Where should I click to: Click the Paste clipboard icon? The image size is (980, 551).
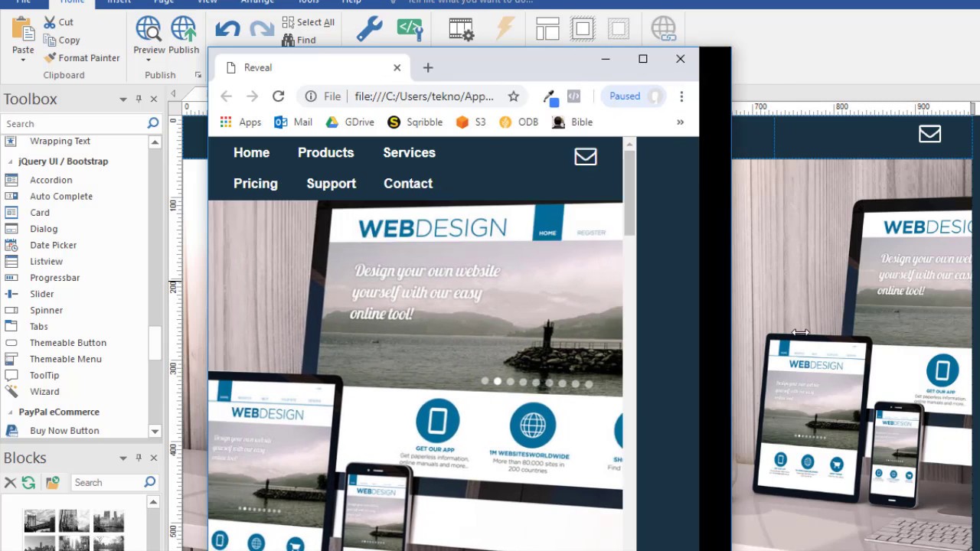coord(23,30)
